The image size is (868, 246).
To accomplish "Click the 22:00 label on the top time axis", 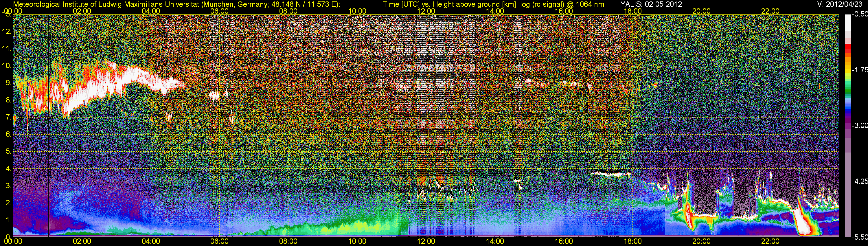I will [770, 11].
